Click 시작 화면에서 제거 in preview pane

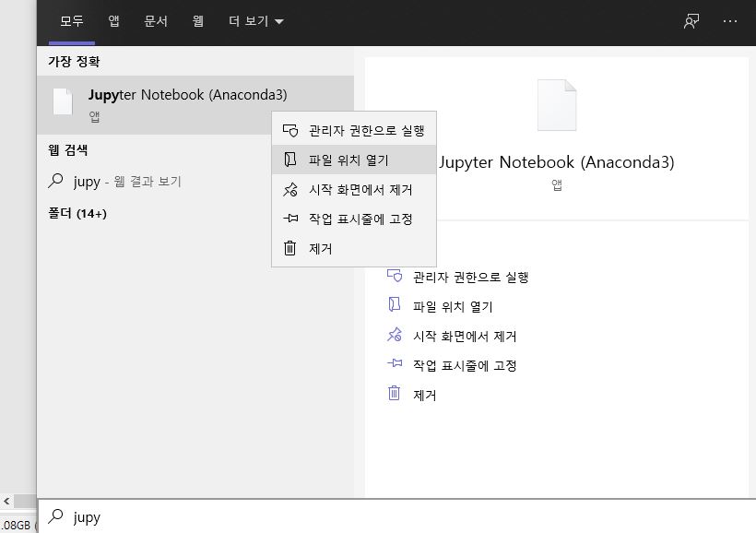465,337
